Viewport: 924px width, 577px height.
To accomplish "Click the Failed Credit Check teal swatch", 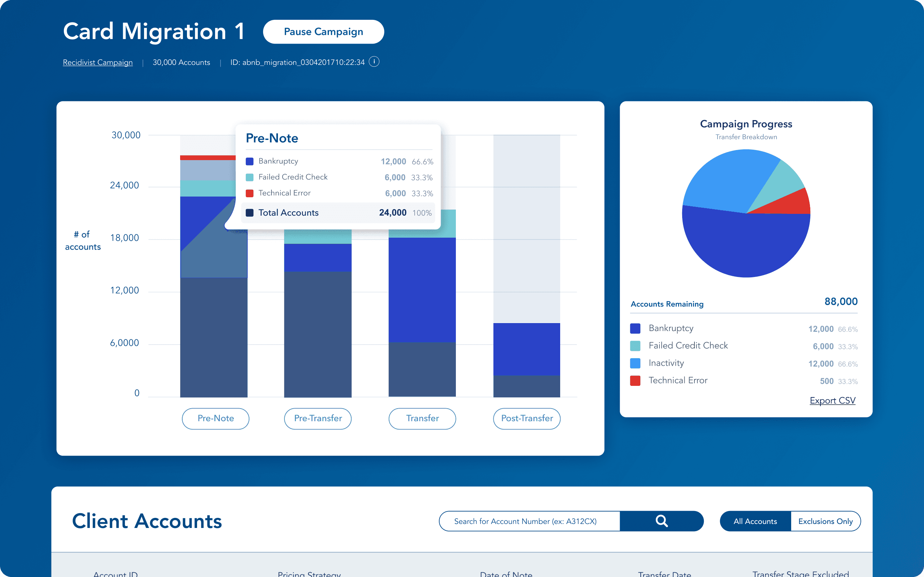I will click(x=635, y=346).
